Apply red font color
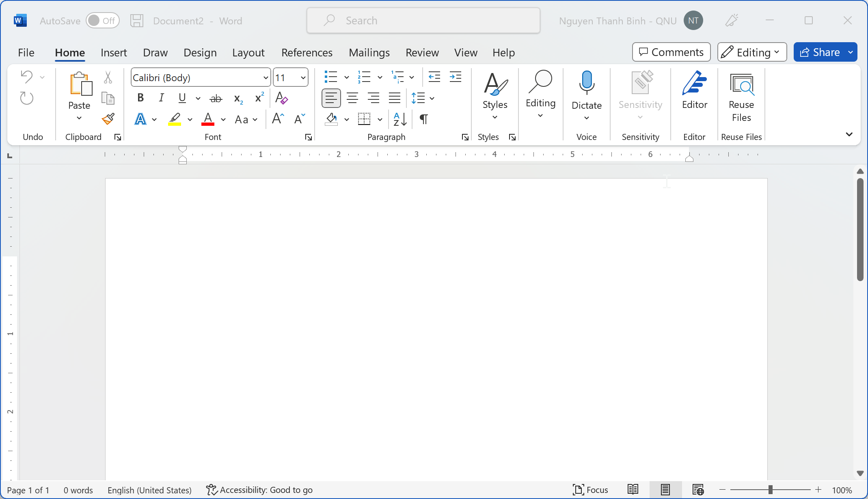Image resolution: width=868 pixels, height=499 pixels. coord(208,119)
